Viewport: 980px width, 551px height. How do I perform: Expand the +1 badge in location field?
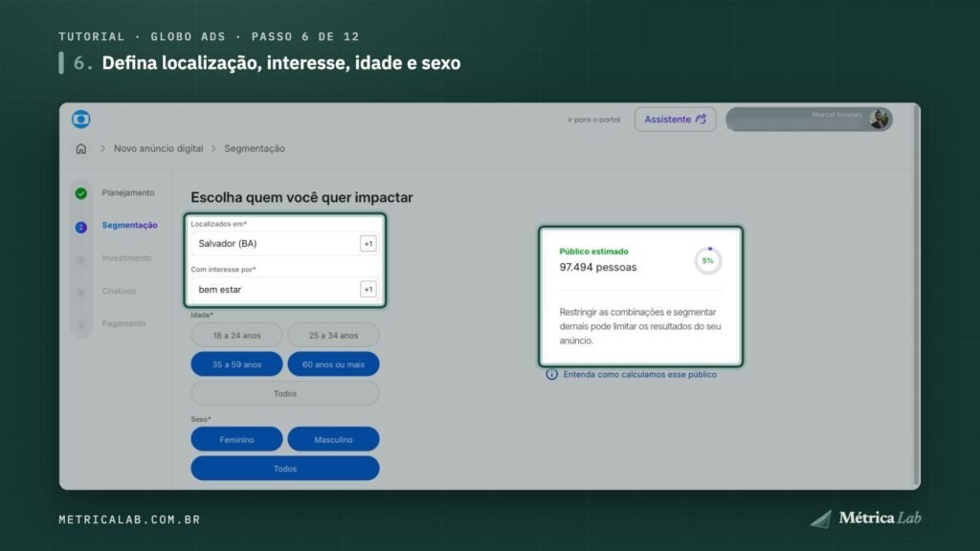[x=368, y=244]
